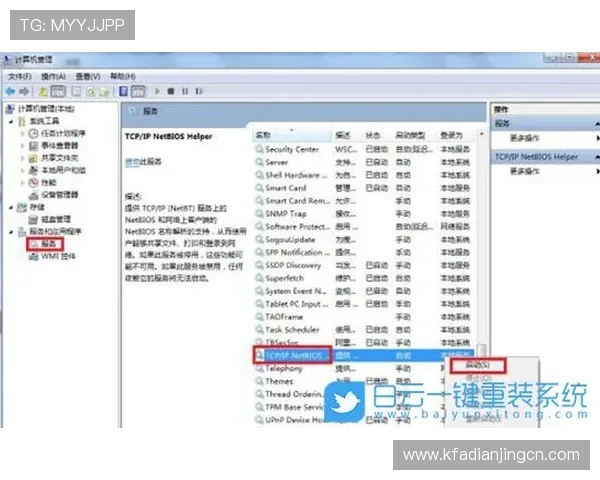The height and width of the screenshot is (480, 600).
Task: Select WMI 控件 in the tree
Action: coord(58,256)
